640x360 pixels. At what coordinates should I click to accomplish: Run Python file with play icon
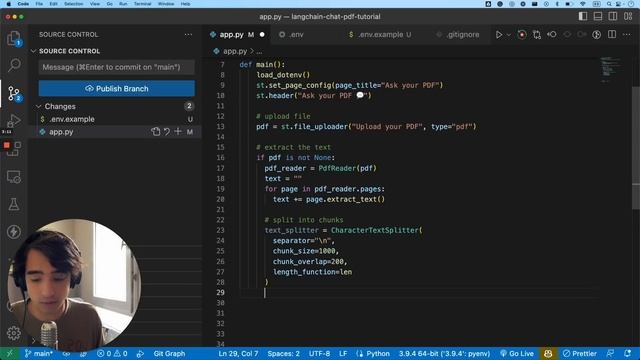tap(499, 35)
